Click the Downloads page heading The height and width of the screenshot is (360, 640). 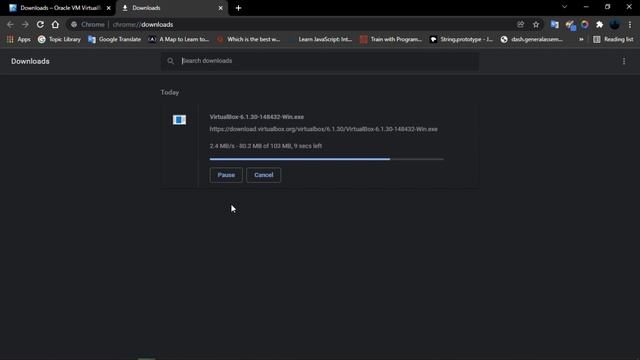point(30,61)
